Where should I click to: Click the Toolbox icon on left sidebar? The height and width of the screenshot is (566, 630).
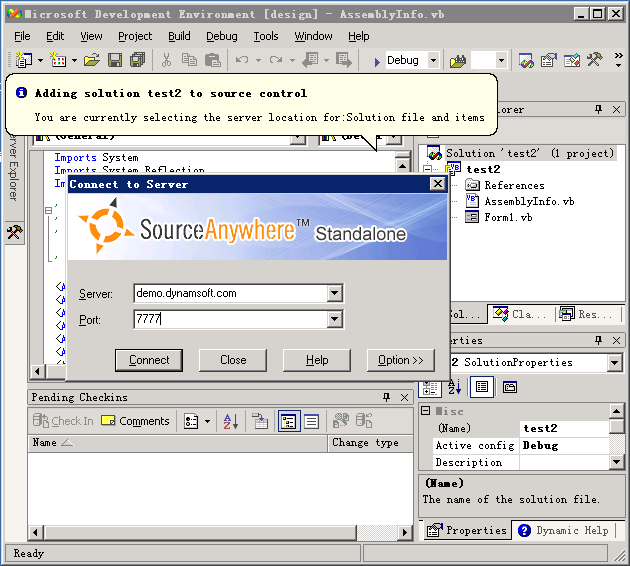tap(14, 232)
